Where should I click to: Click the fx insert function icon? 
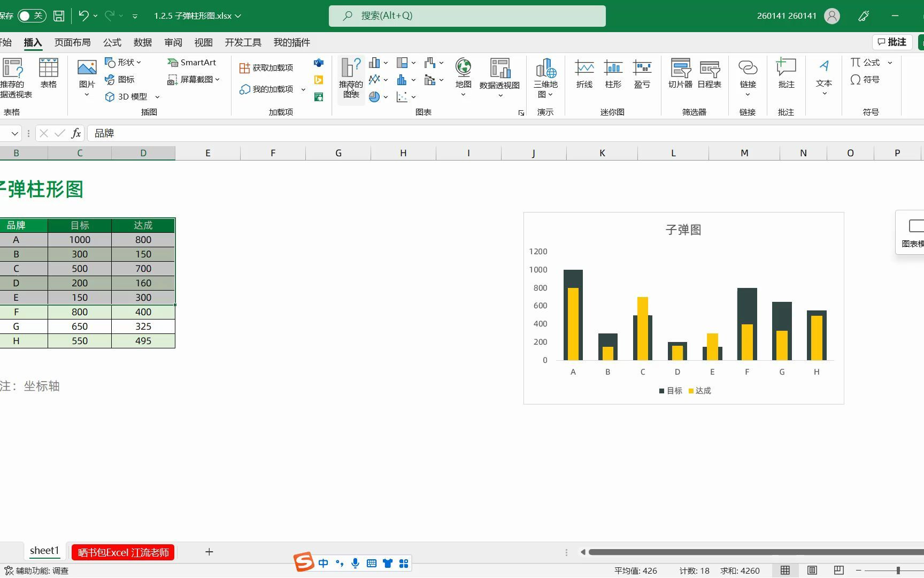pos(76,133)
